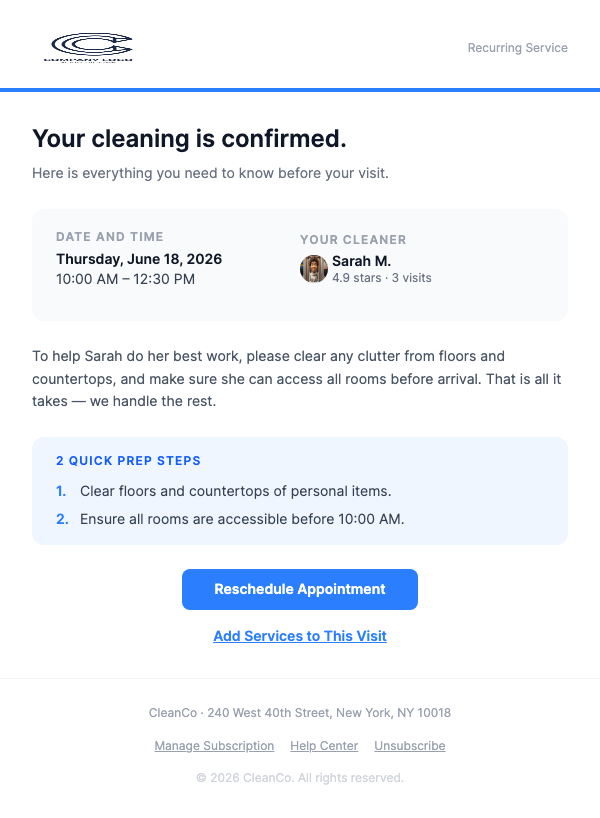Click the Manage Subscription footer link

[214, 745]
